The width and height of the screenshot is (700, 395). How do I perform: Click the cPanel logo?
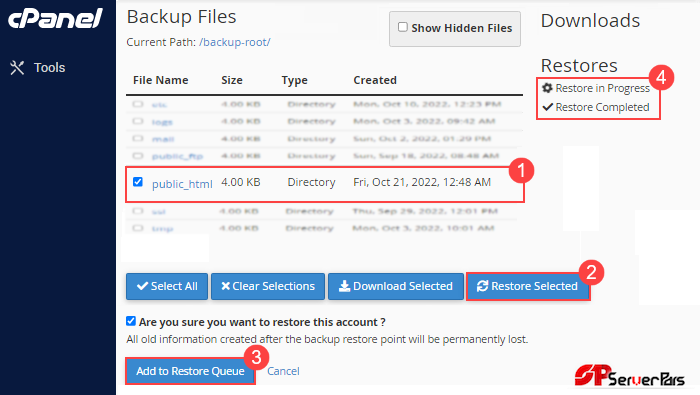click(x=55, y=19)
